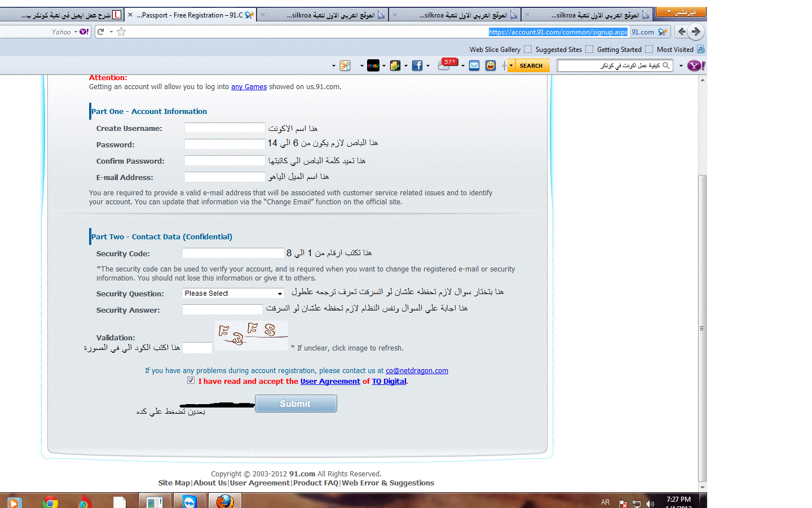This screenshot has height=508, width=812.
Task: Click the Password input field
Action: 225,144
